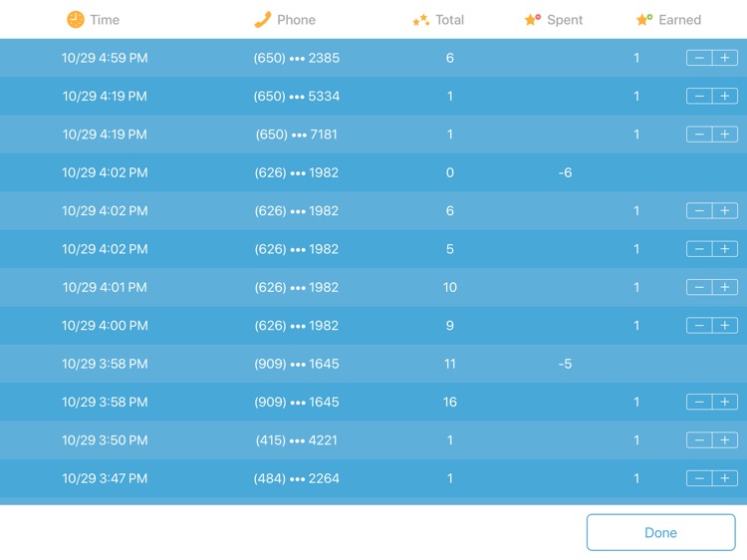
Task: Click the spent value '-5'
Action: pos(565,364)
